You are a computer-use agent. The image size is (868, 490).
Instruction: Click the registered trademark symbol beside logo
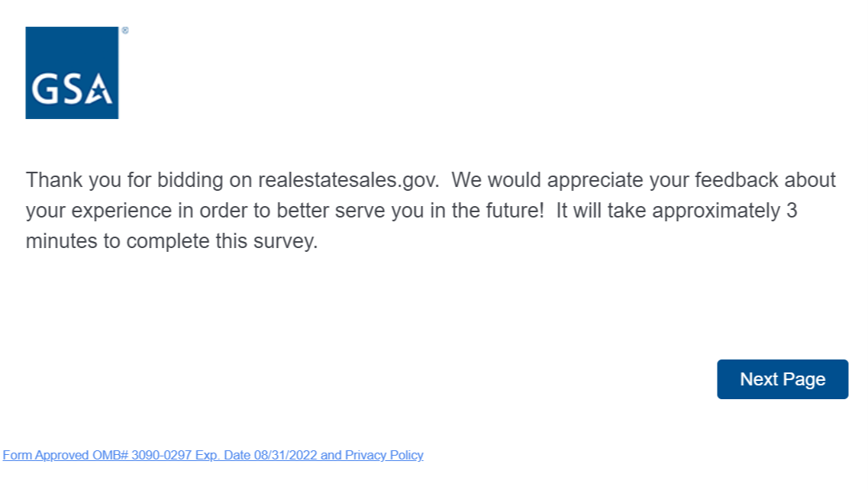pos(125,31)
